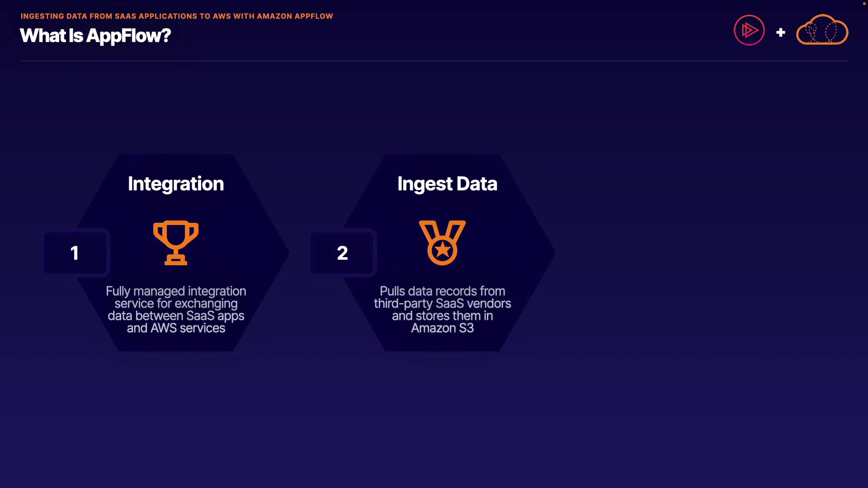Select the orange medal icon
This screenshot has width=868, height=488.
pos(442,242)
